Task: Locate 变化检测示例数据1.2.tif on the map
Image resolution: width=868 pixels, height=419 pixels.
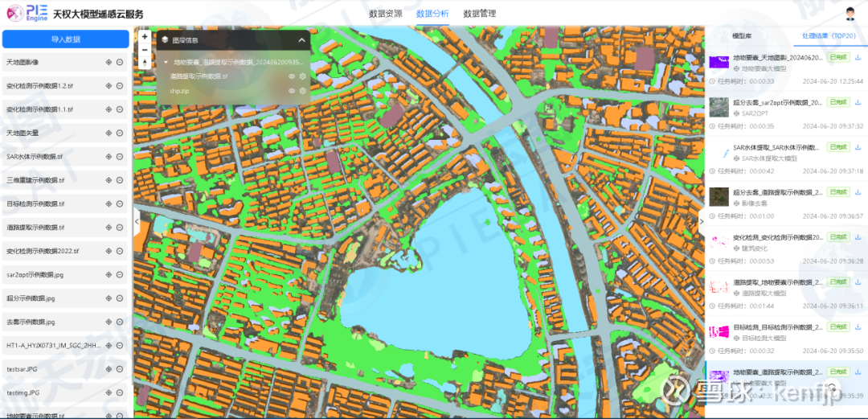Action: (108, 86)
